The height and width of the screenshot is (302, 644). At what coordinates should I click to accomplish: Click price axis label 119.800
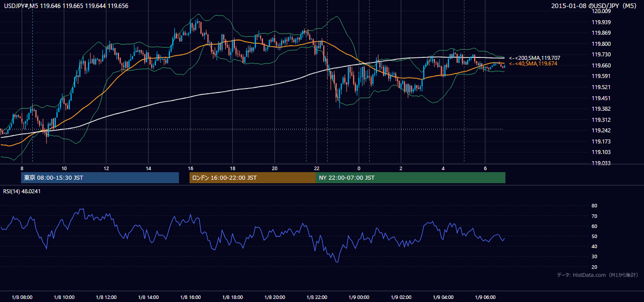[601, 44]
